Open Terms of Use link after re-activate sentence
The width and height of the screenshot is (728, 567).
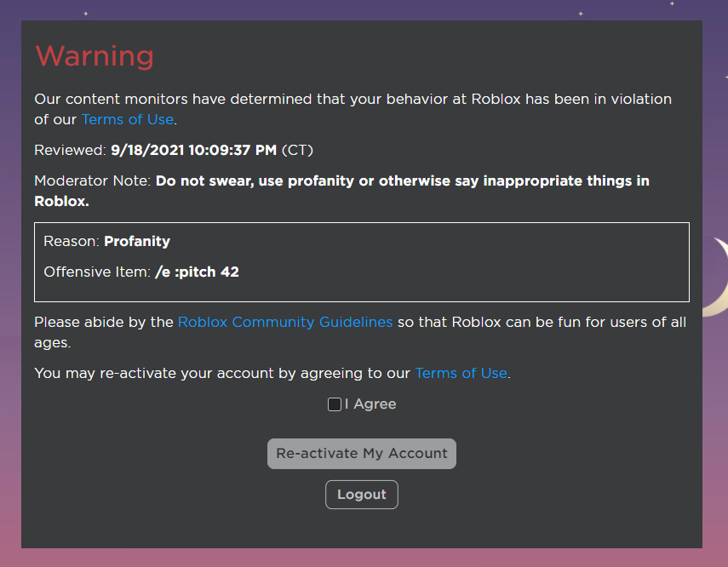461,373
